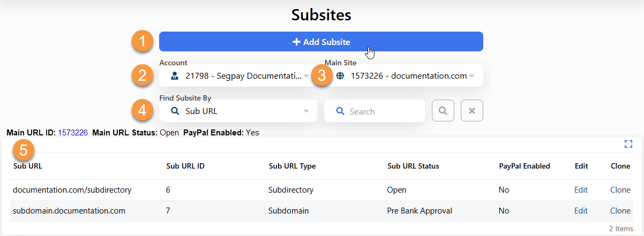Open the Main Site dropdown arrow

[x=471, y=76]
